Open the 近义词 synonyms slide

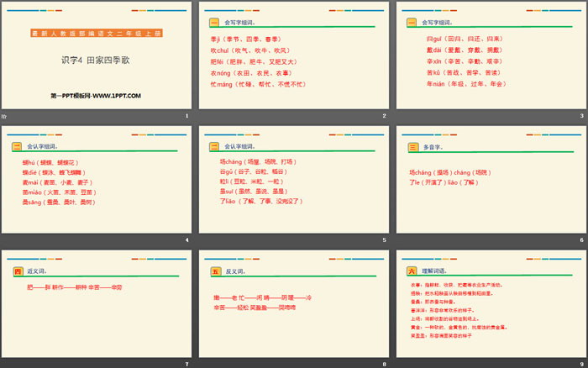point(96,305)
